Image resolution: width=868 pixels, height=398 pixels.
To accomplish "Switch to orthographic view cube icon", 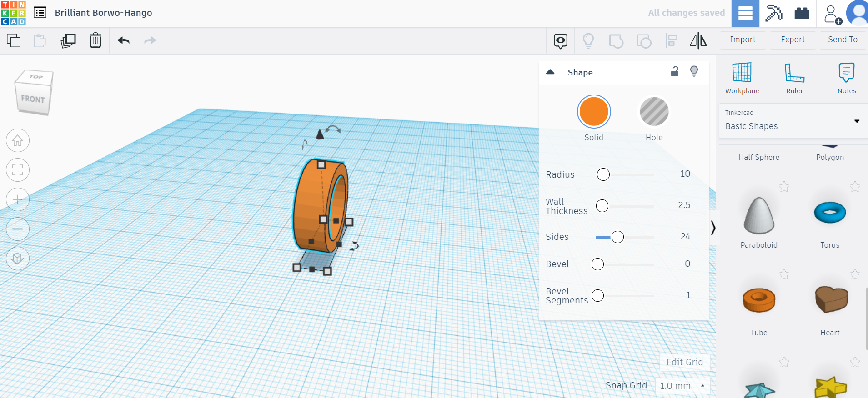I will pos(18,259).
